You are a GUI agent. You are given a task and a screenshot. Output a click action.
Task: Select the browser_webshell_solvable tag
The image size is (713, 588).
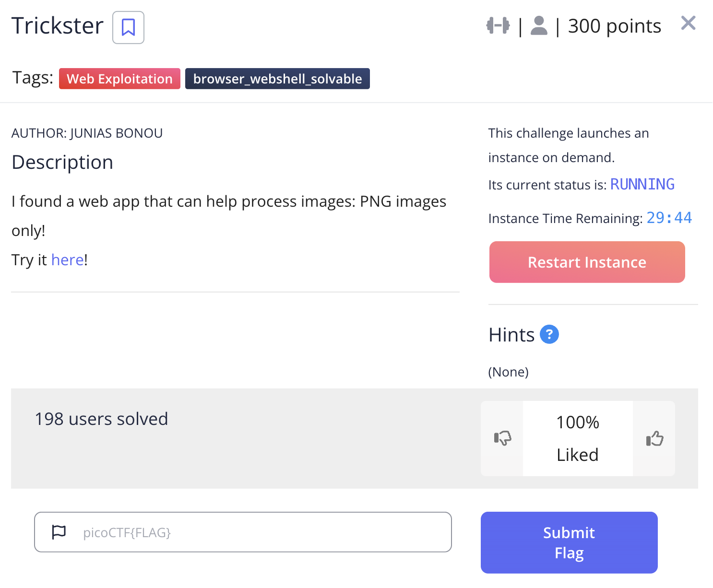[277, 79]
